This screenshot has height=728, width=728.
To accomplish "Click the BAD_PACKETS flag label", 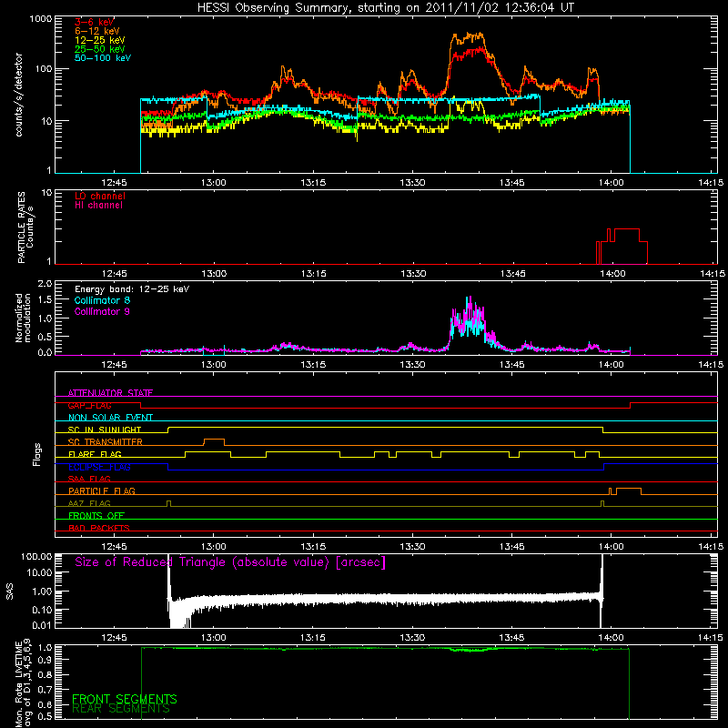I will [99, 528].
